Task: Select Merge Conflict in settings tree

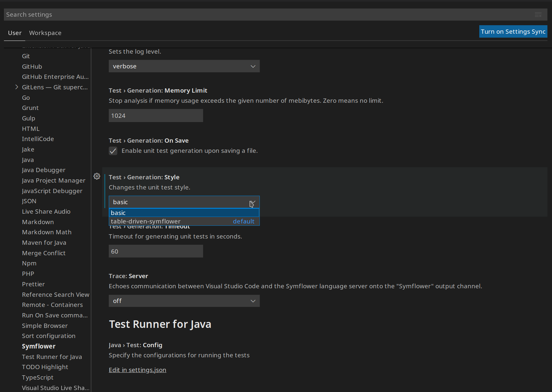Action: (x=44, y=253)
